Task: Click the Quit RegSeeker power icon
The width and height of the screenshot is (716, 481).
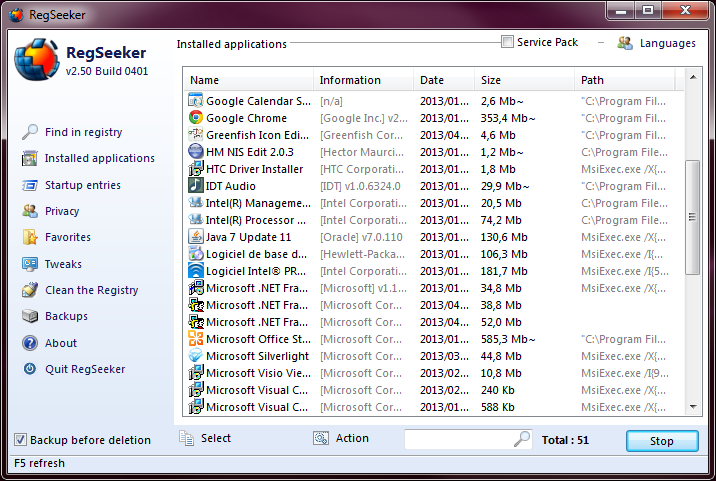Action: [30, 369]
